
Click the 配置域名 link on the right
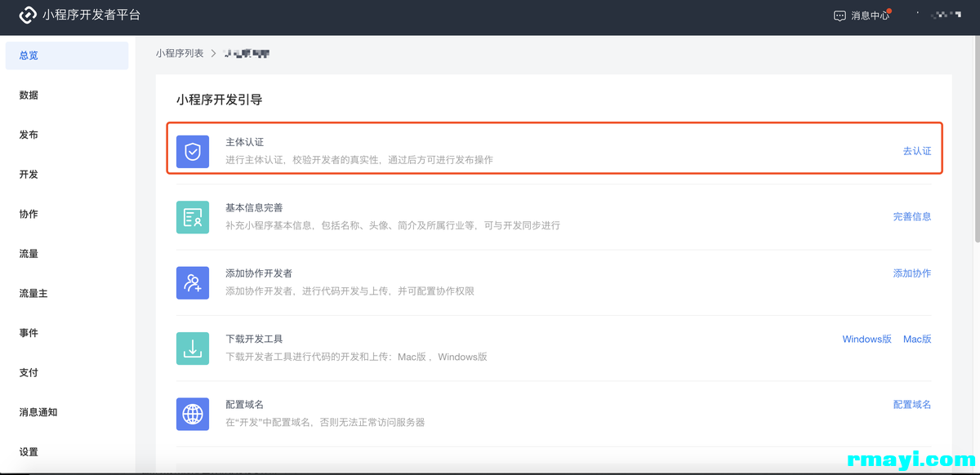pos(912,404)
